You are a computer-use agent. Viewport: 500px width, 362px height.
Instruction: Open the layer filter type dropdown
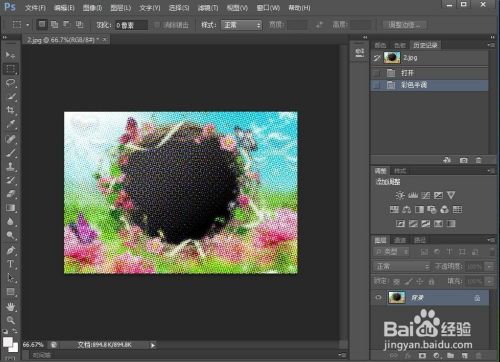pos(391,252)
